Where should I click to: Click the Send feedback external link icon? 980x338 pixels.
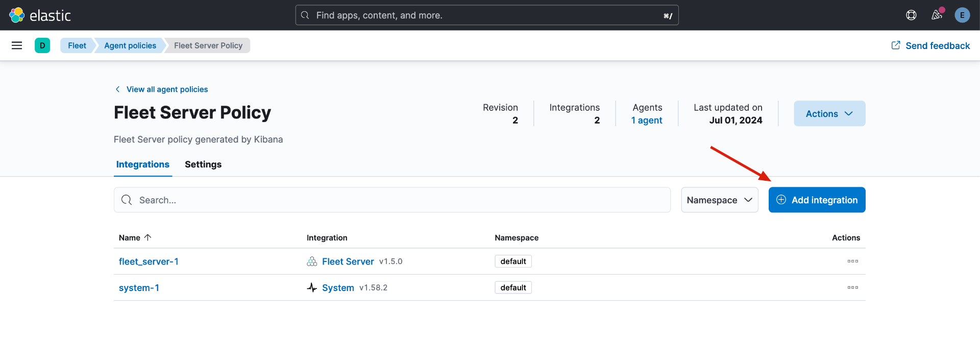tap(896, 45)
